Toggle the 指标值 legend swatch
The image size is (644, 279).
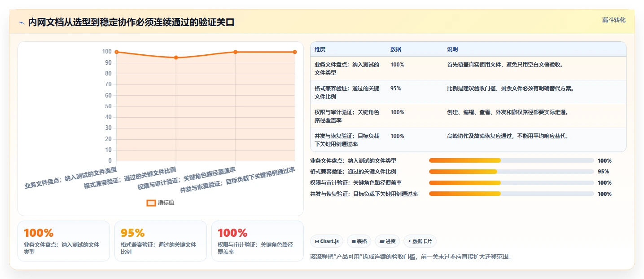151,203
